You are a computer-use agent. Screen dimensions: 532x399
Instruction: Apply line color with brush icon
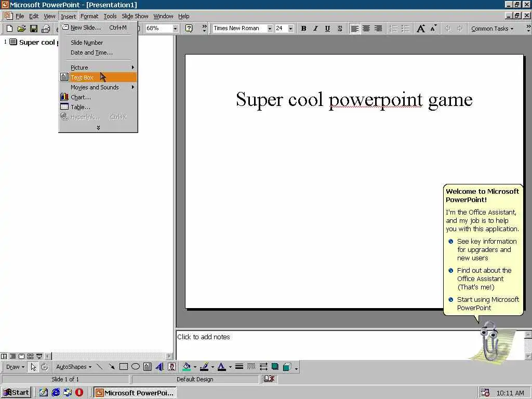coord(204,367)
